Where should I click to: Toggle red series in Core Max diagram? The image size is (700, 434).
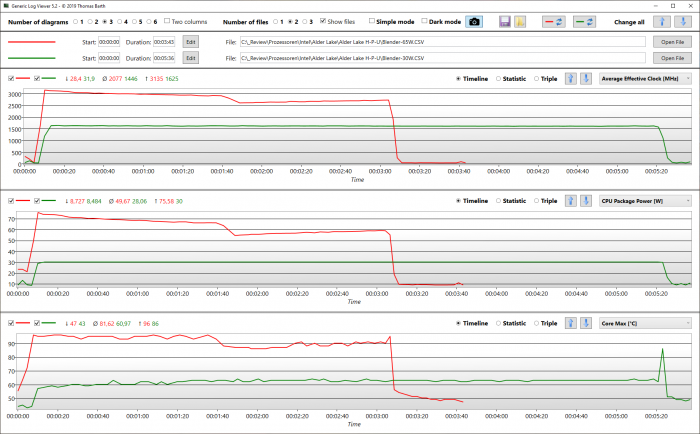[x=11, y=323]
